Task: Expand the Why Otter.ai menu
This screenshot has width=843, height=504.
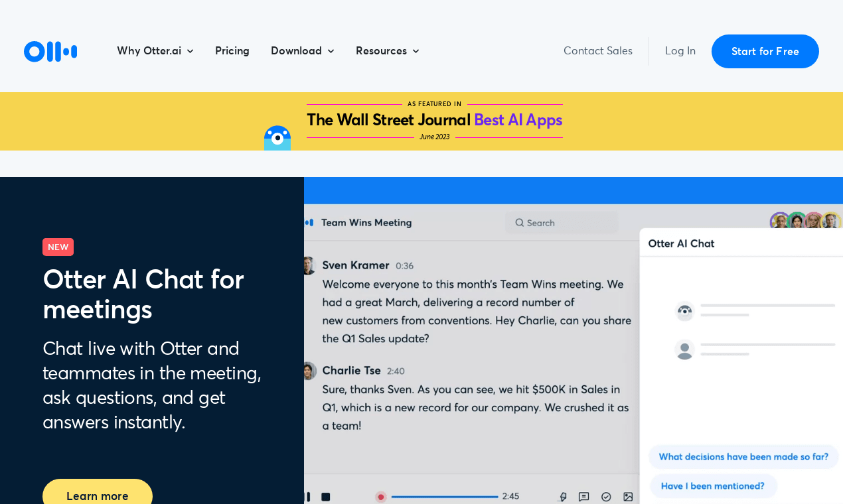Action: [x=155, y=51]
